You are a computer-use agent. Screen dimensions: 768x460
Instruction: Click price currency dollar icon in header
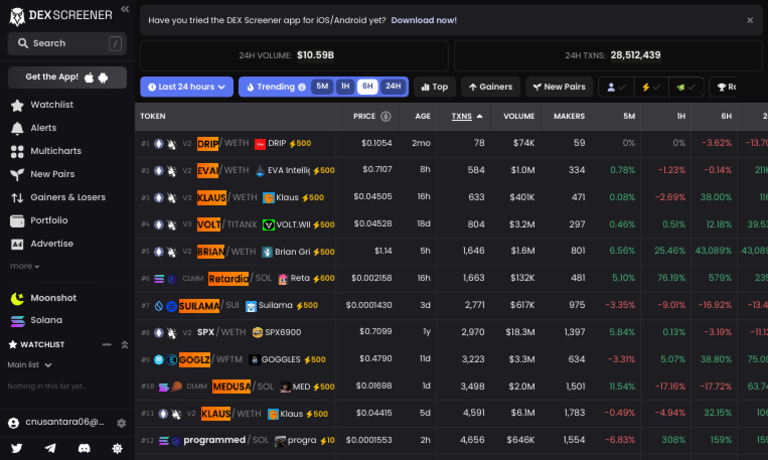click(x=386, y=116)
